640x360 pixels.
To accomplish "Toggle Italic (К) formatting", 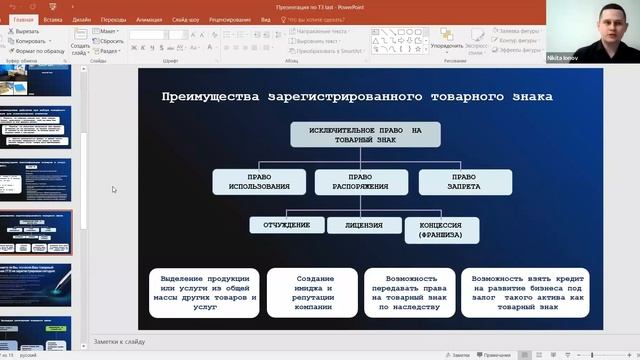I will click(x=143, y=48).
